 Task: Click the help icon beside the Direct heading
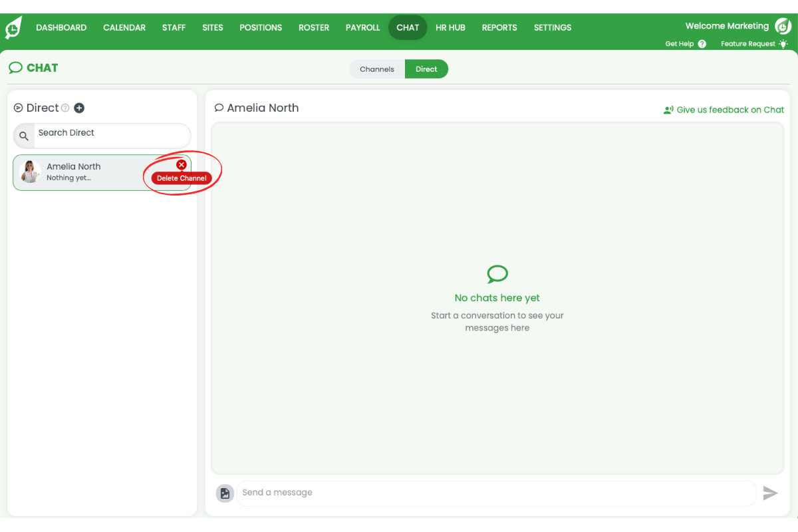pos(65,108)
